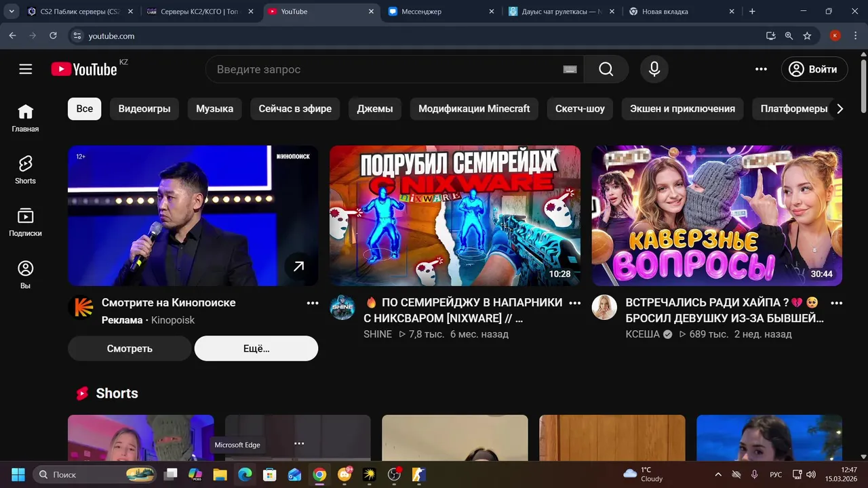Filter by Сейчас в эфире chip

click(295, 108)
